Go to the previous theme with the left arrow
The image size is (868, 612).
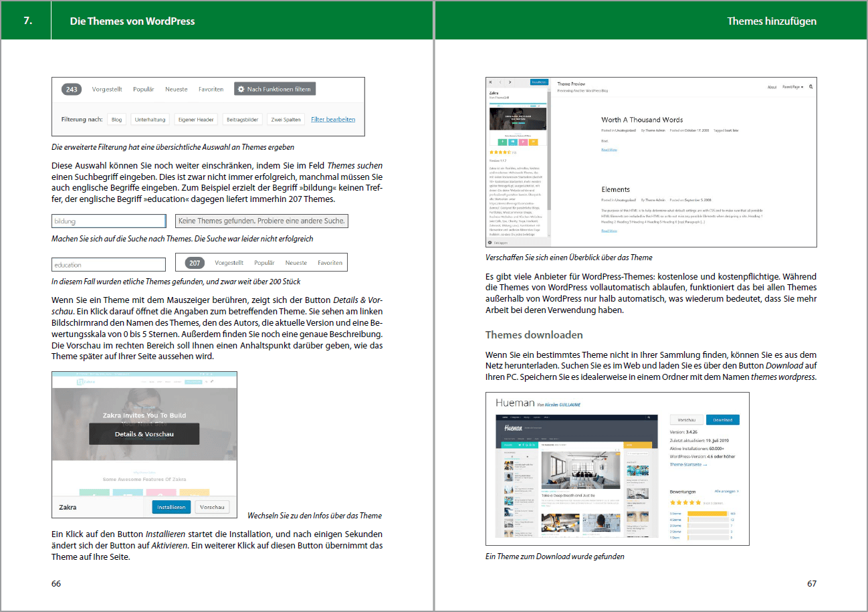tap(500, 82)
